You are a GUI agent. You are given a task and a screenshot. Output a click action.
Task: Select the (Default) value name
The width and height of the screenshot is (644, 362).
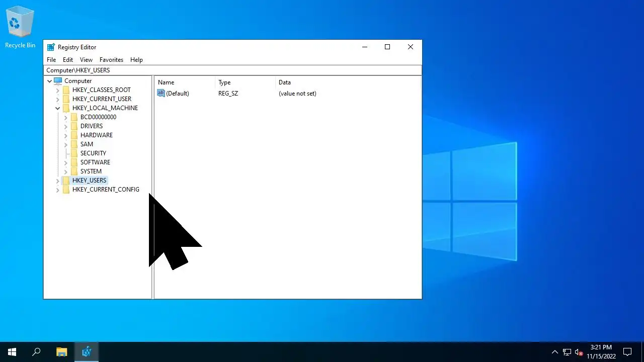click(178, 94)
